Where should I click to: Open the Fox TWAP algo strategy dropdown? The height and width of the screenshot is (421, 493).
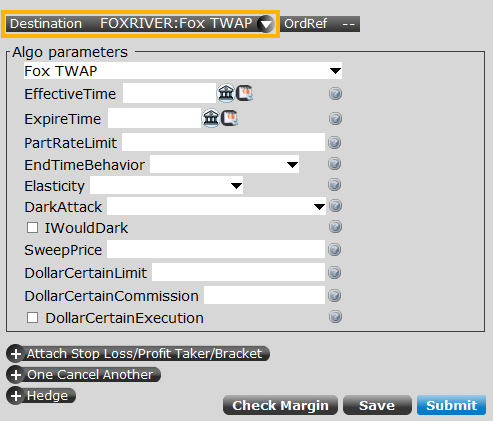tap(183, 71)
